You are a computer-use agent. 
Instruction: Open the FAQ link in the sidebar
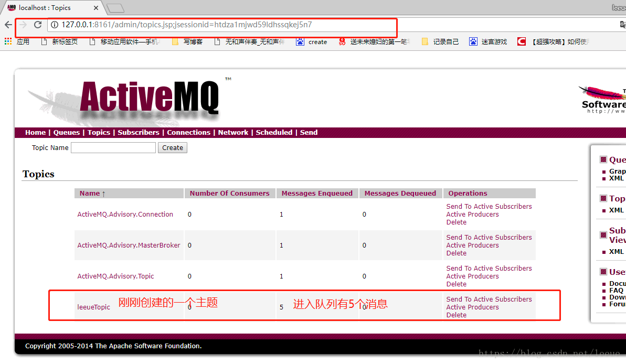point(616,290)
